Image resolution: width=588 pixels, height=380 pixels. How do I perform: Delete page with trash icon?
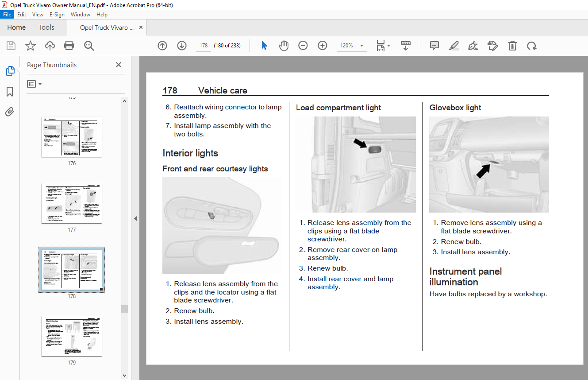tap(512, 46)
